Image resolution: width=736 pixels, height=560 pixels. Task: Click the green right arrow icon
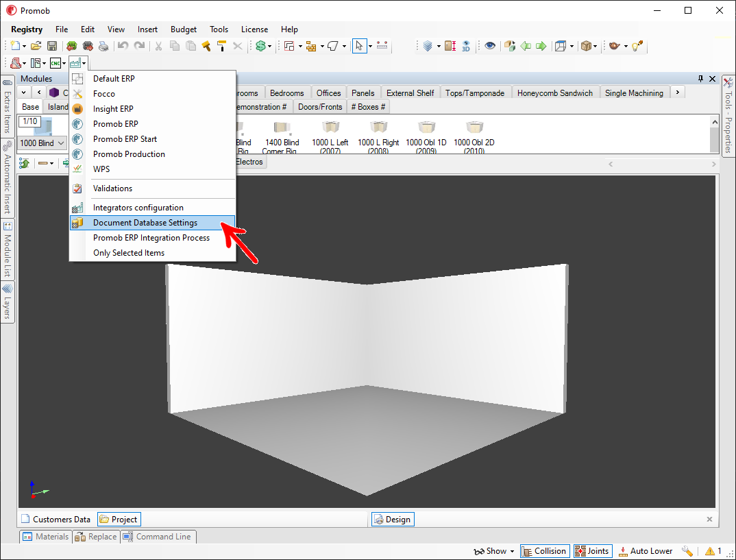[541, 45]
